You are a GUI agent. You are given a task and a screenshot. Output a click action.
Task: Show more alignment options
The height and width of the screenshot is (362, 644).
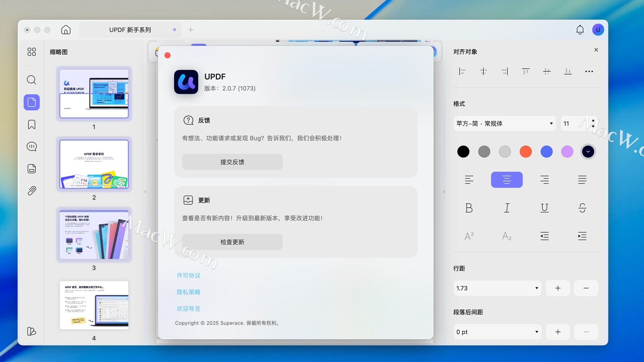pos(589,71)
